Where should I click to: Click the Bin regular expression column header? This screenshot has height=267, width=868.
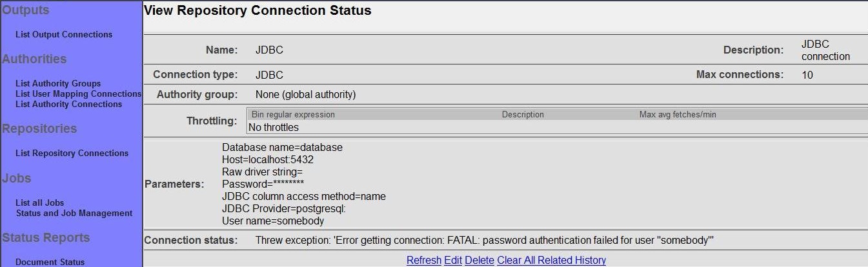pyautogui.click(x=293, y=115)
